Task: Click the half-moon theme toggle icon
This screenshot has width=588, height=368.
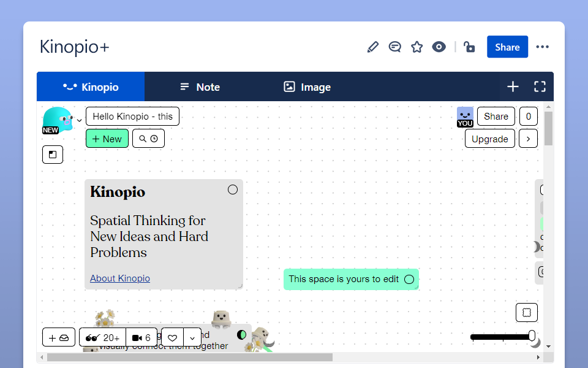Action: [x=241, y=335]
